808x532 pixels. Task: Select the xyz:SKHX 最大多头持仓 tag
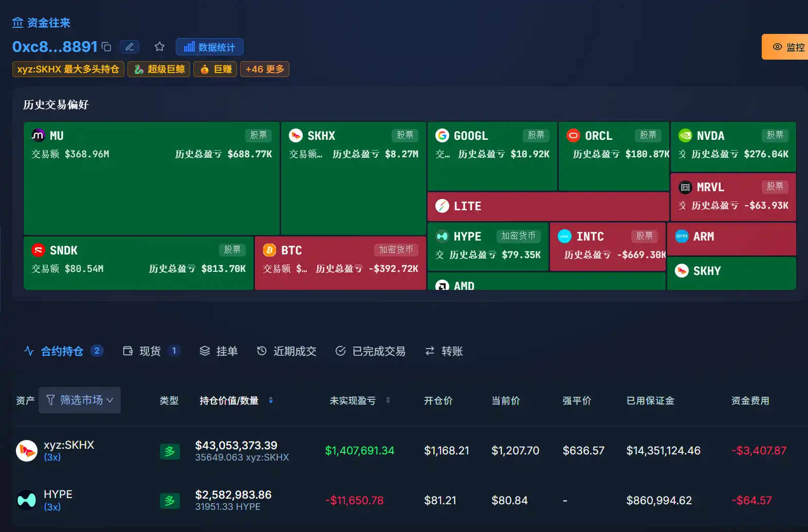[x=68, y=69]
